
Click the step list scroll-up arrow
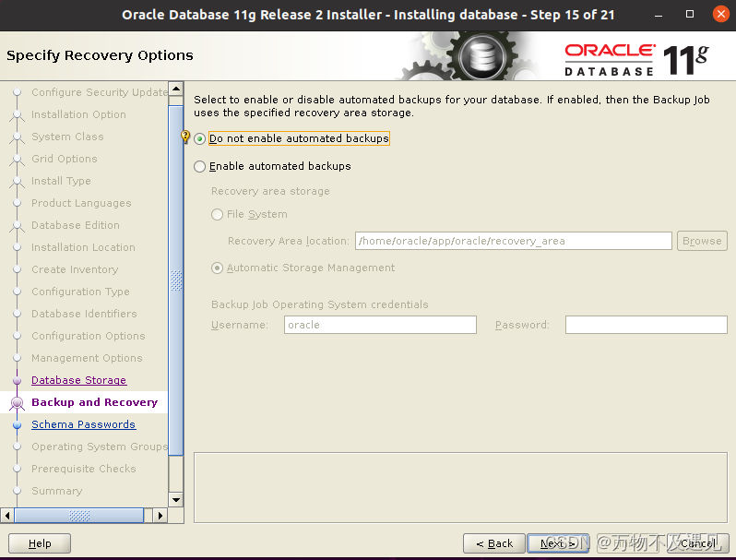click(176, 89)
